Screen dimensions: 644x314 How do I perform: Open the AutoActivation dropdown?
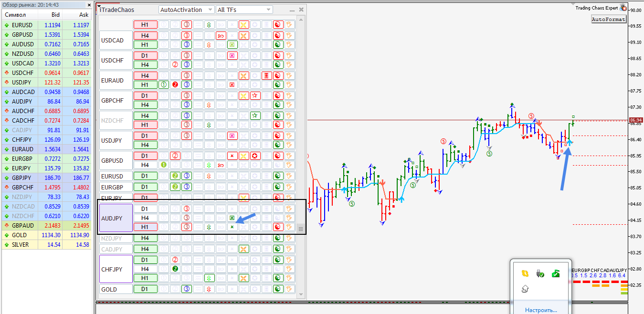click(187, 10)
